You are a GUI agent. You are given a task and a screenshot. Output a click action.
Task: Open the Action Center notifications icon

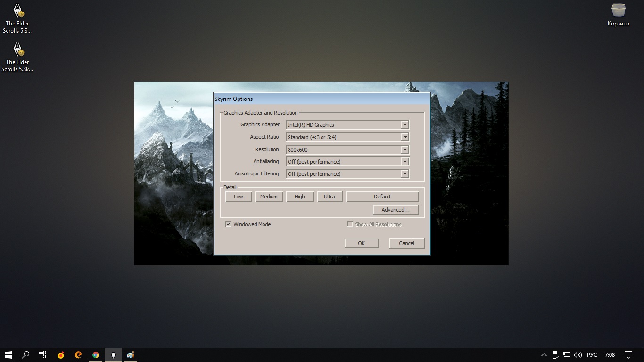pos(628,355)
